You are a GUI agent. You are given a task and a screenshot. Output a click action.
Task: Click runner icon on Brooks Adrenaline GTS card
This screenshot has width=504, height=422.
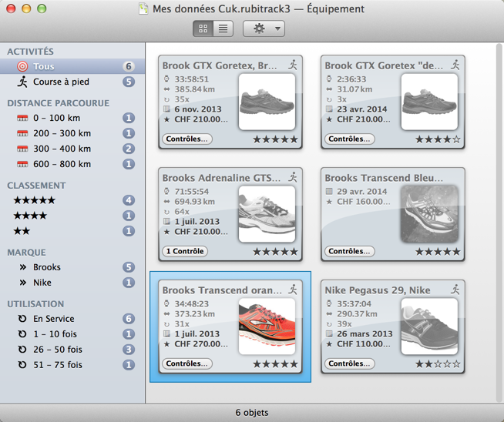pyautogui.click(x=293, y=177)
